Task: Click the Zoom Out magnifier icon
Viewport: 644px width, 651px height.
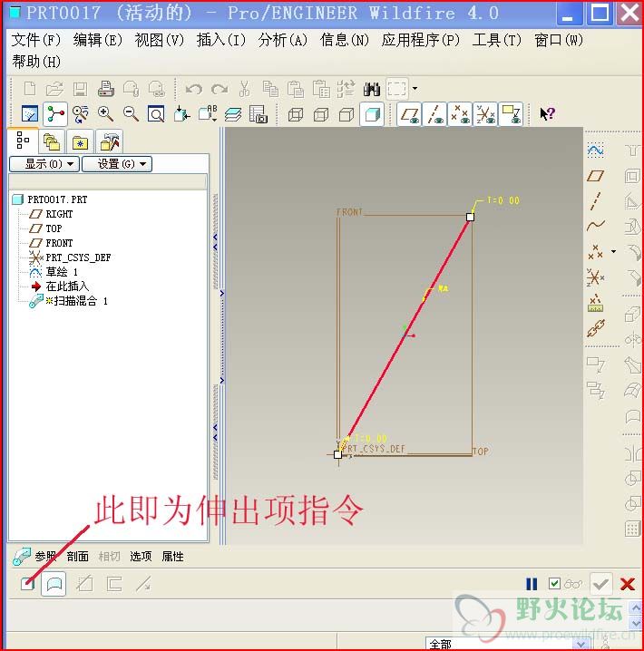Action: [x=131, y=113]
